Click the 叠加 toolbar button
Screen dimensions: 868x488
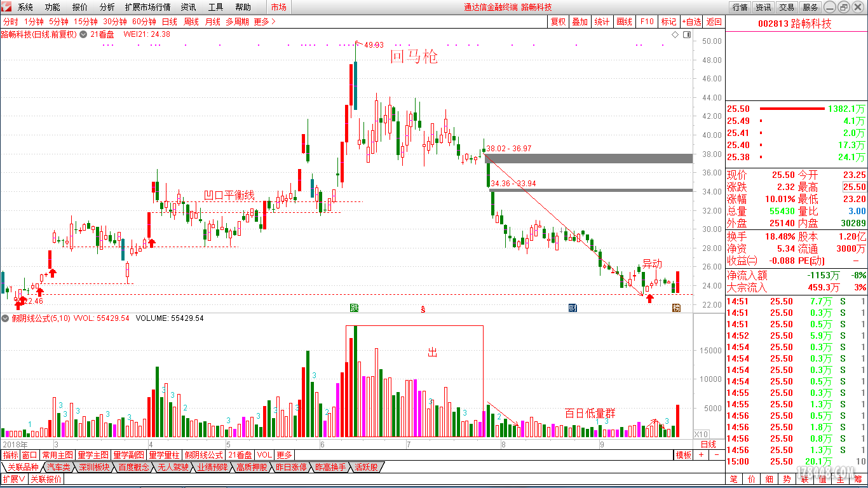pyautogui.click(x=580, y=22)
